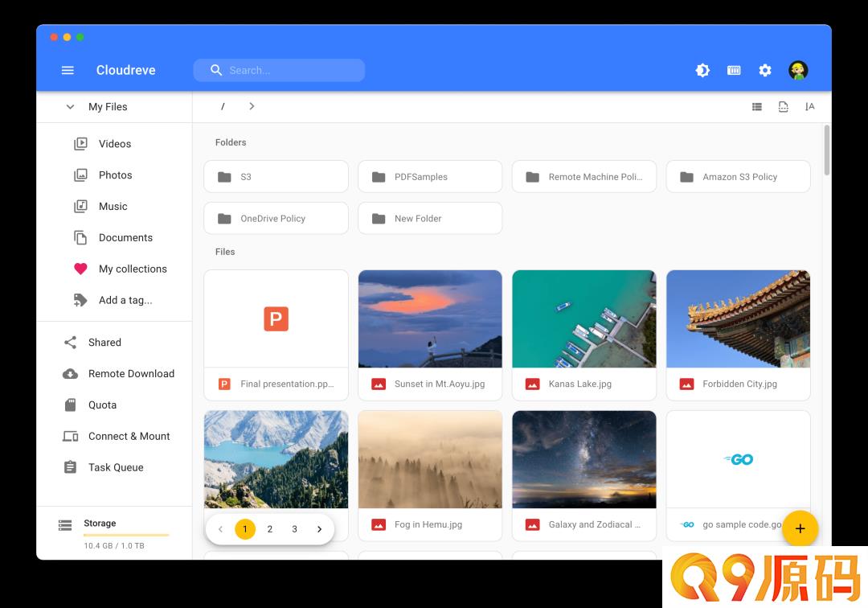
Task: Click the heart icon for My collections
Action: [x=81, y=269]
